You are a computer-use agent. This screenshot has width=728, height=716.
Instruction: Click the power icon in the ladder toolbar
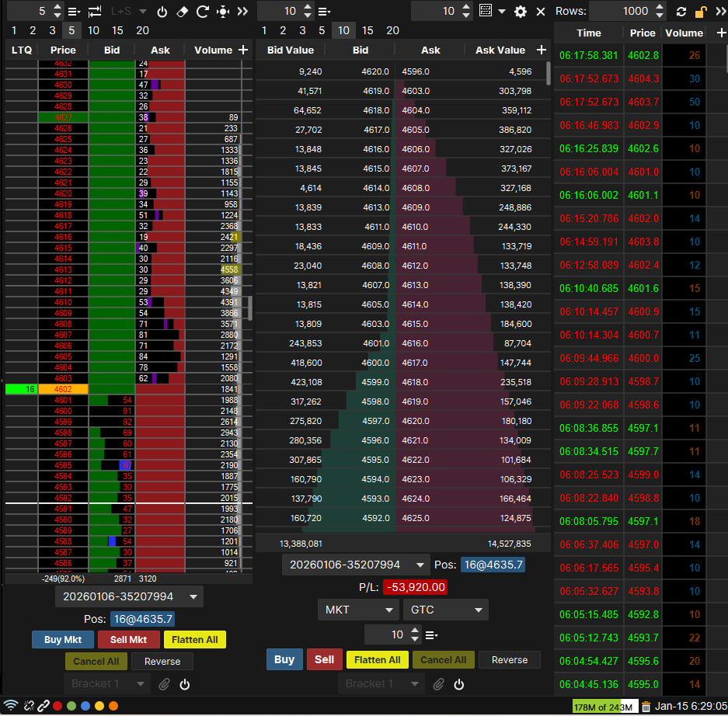click(x=162, y=11)
